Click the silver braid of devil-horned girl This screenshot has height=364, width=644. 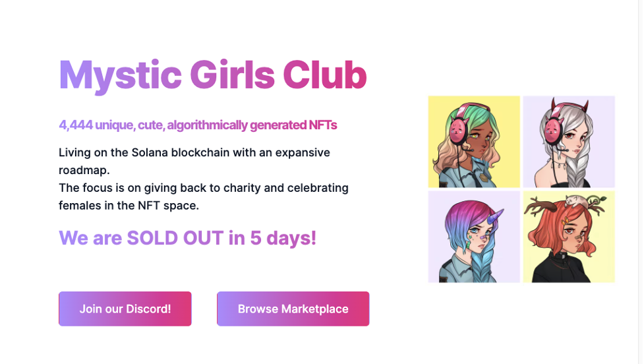[x=577, y=171]
